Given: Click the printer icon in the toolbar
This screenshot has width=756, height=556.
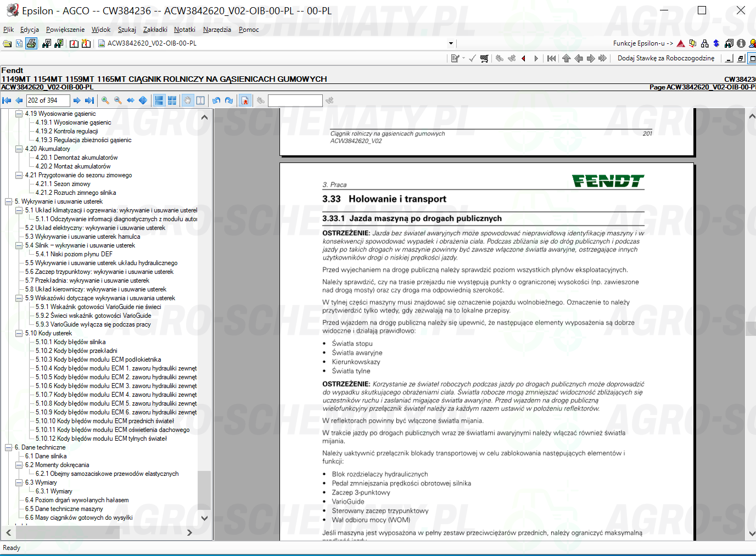Looking at the screenshot, I should (31, 43).
